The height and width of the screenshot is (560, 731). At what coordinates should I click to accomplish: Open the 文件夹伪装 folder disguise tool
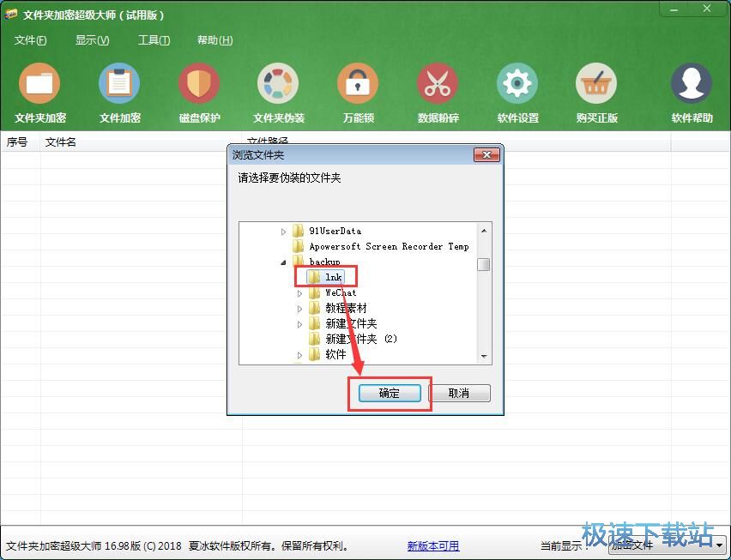278,93
